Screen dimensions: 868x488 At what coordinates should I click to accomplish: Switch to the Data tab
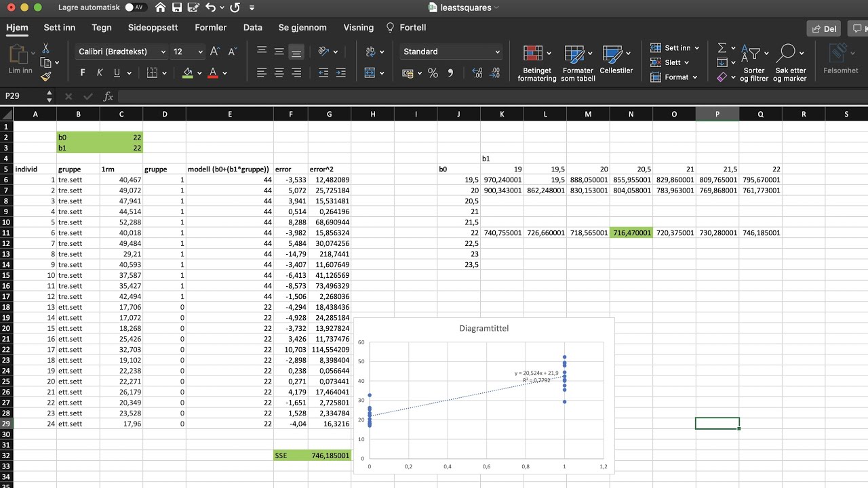253,28
